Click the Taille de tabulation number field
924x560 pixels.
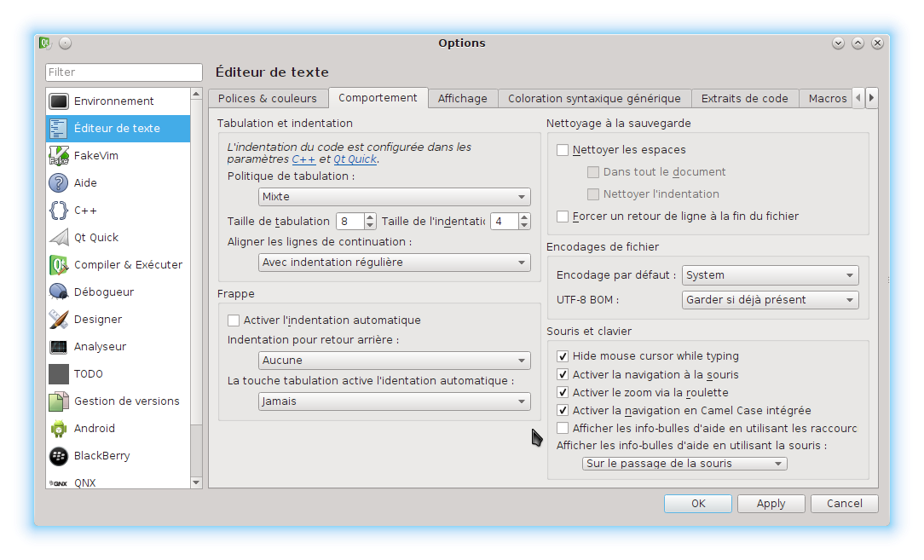click(x=350, y=222)
